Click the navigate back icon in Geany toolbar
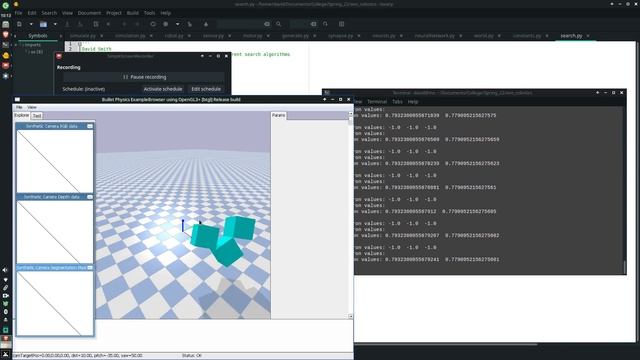This screenshot has height=360, width=640. click(124, 24)
